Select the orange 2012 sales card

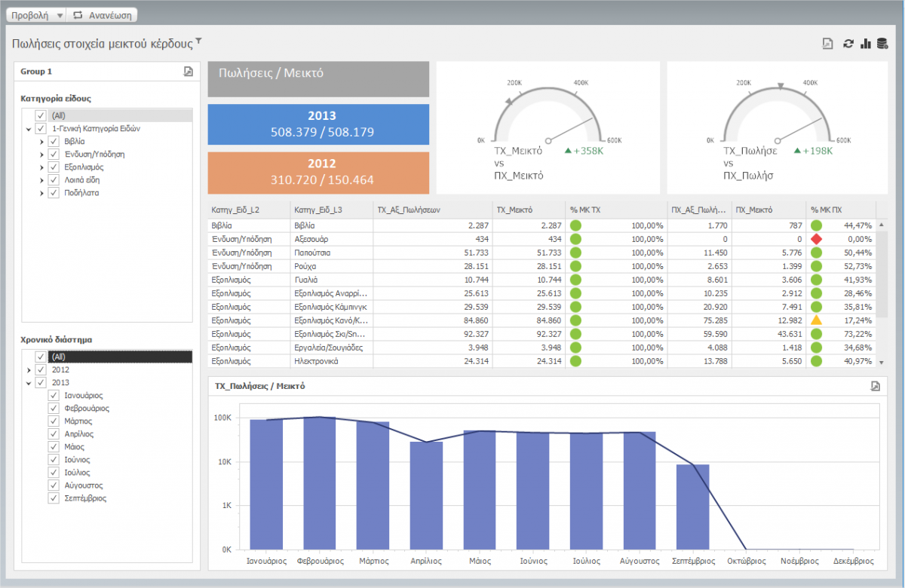point(318,173)
